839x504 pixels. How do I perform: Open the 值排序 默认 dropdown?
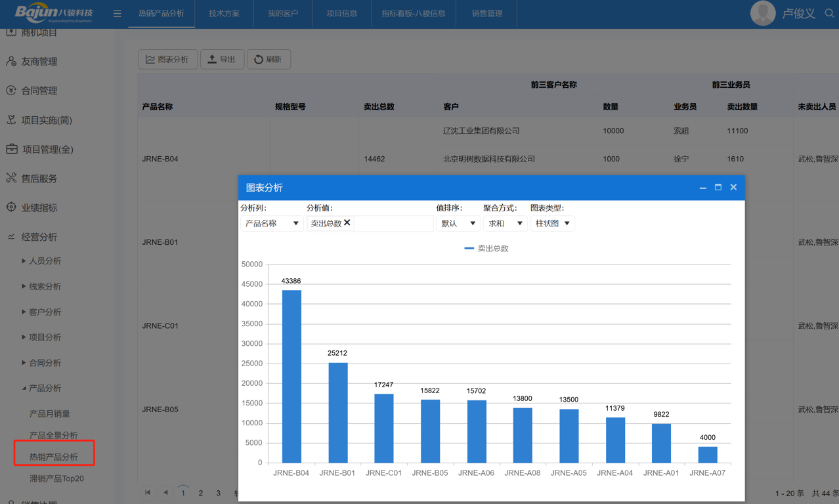(x=458, y=223)
